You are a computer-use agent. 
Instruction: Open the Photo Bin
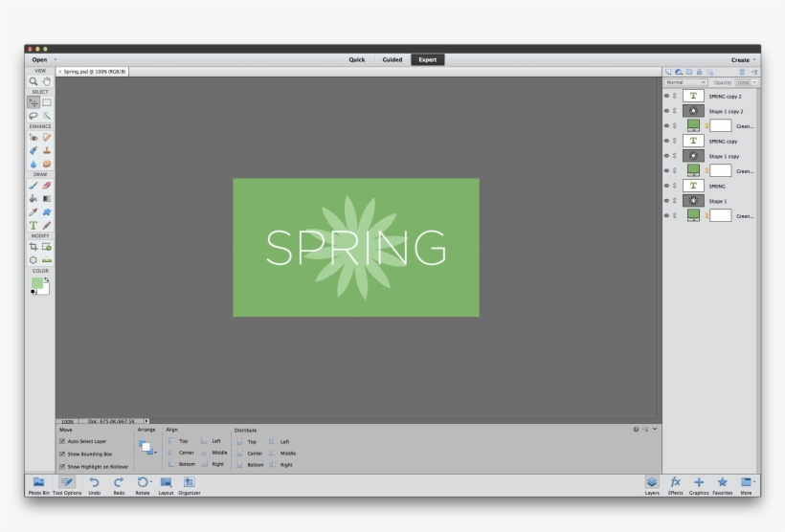(38, 485)
